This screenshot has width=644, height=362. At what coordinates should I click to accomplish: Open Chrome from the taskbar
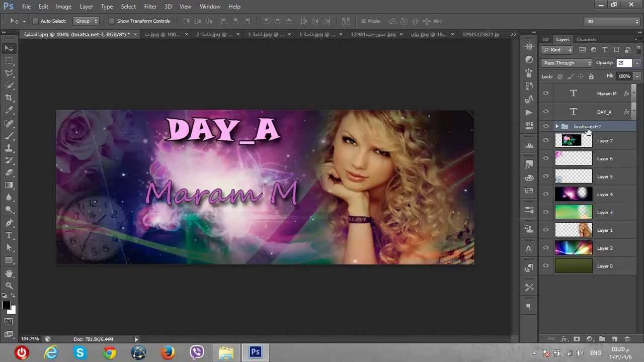pyautogui.click(x=109, y=352)
